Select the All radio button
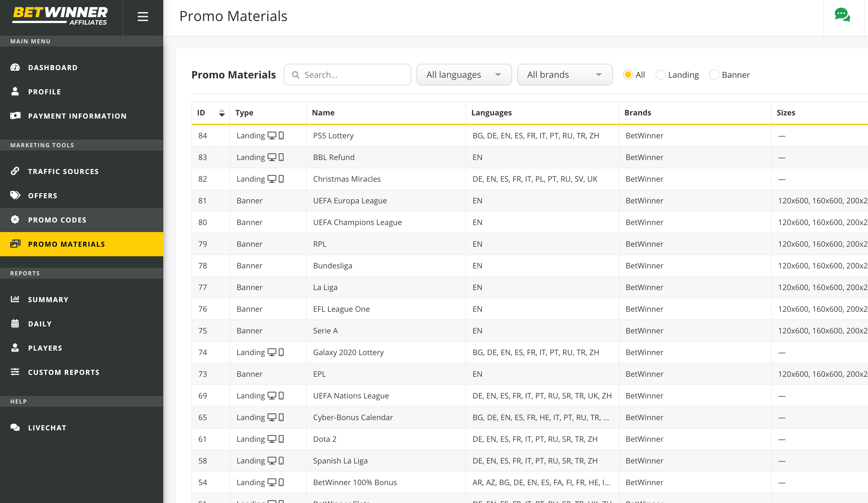Image resolution: width=868 pixels, height=503 pixels. click(x=628, y=75)
